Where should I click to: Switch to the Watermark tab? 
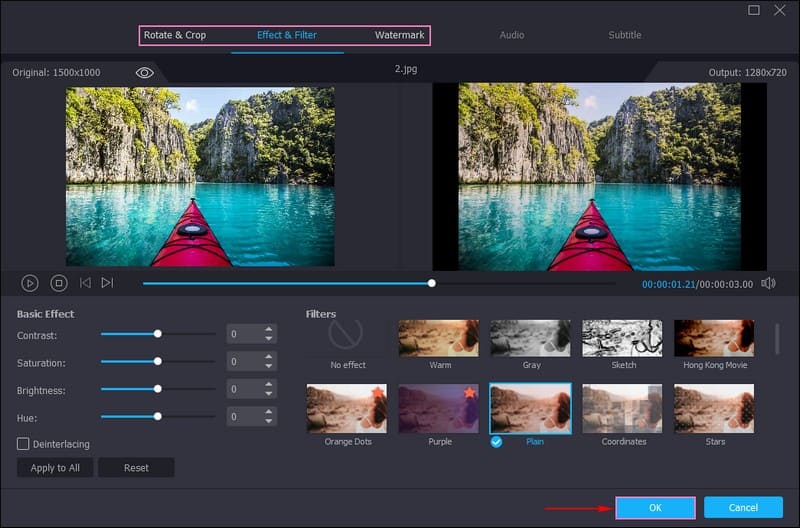[399, 35]
